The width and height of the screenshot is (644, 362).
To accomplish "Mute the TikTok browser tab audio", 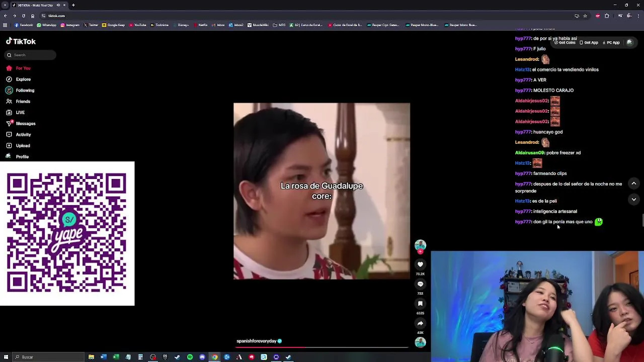I will (58, 5).
